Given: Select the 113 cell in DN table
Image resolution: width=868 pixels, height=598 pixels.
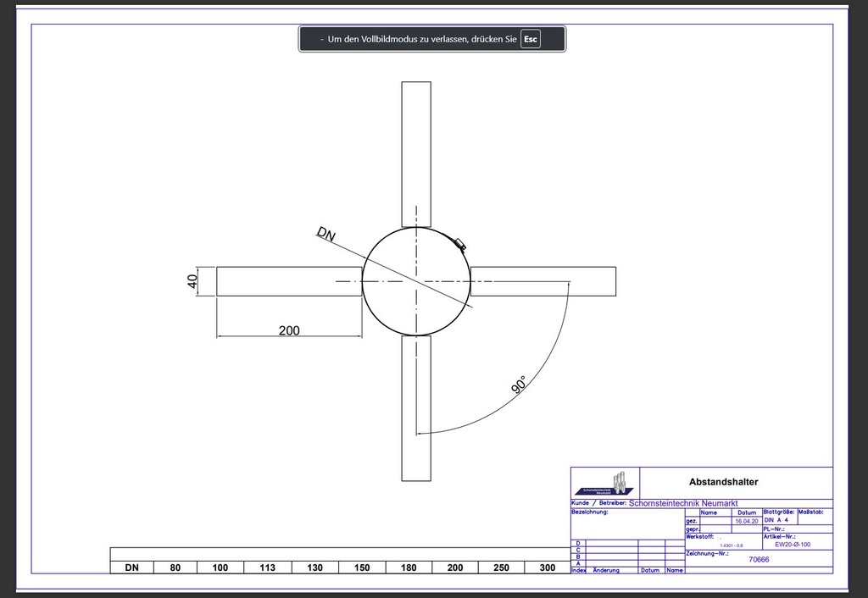Looking at the screenshot, I should click(267, 568).
